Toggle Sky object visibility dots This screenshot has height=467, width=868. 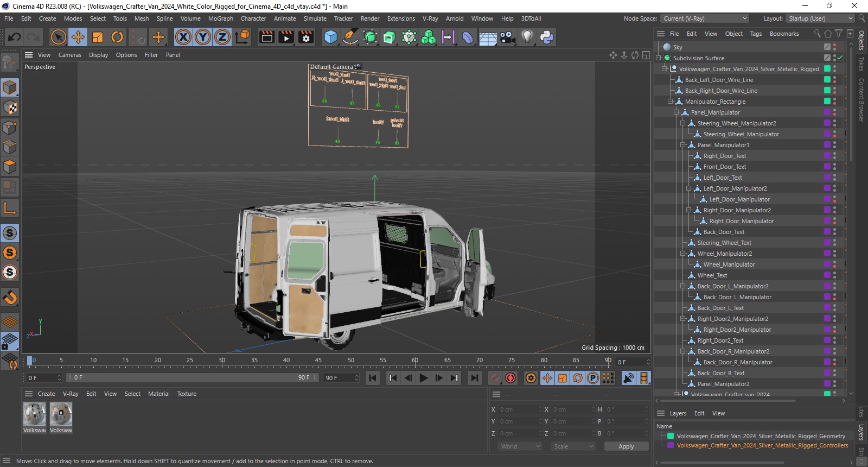point(835,47)
